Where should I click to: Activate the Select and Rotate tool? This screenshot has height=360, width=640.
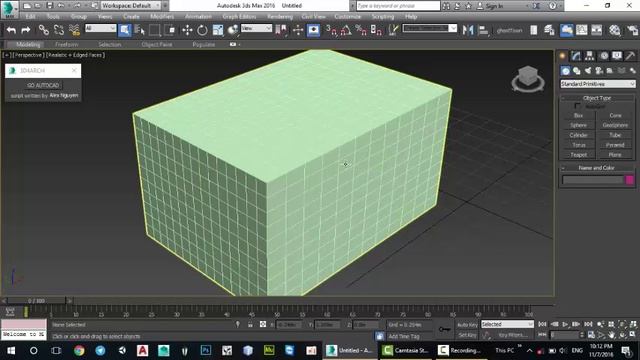202,30
